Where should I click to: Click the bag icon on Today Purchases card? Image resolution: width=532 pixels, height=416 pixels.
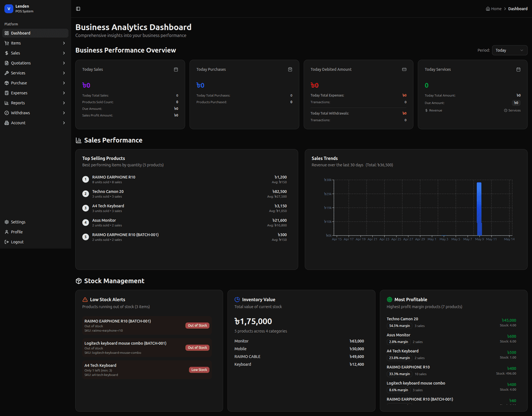(x=290, y=69)
